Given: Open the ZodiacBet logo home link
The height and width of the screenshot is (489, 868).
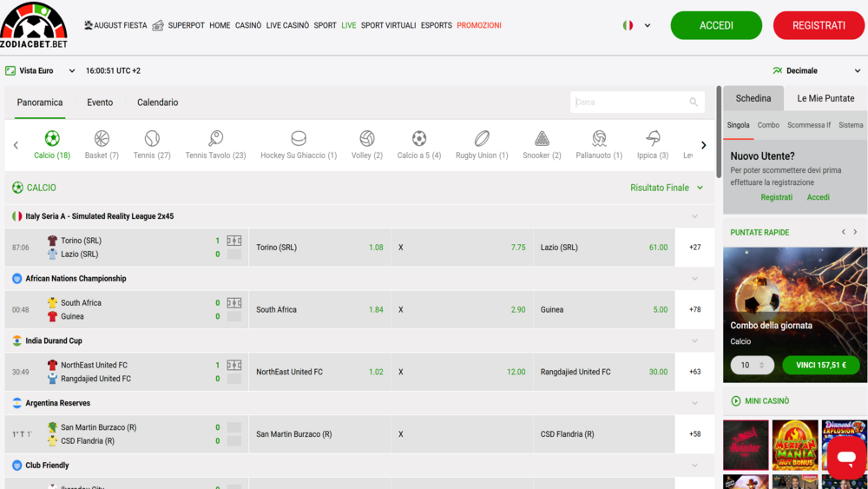Looking at the screenshot, I should (x=34, y=25).
